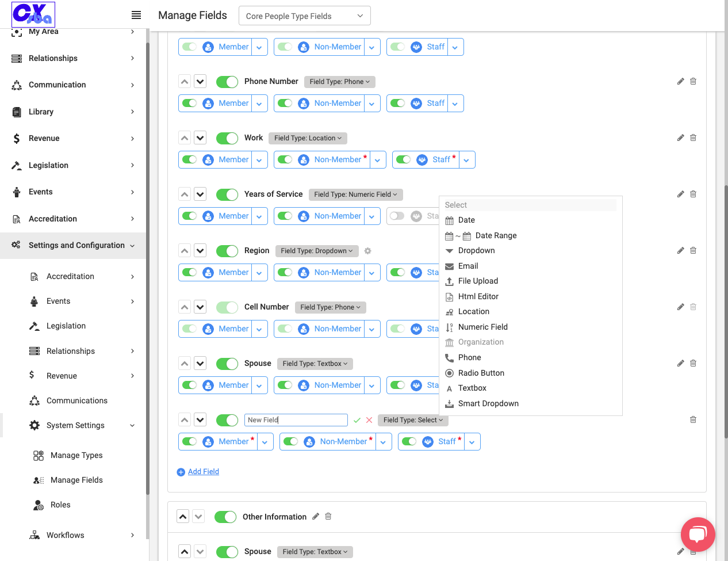
Task: Open Workflows in sidebar
Action: (66, 535)
